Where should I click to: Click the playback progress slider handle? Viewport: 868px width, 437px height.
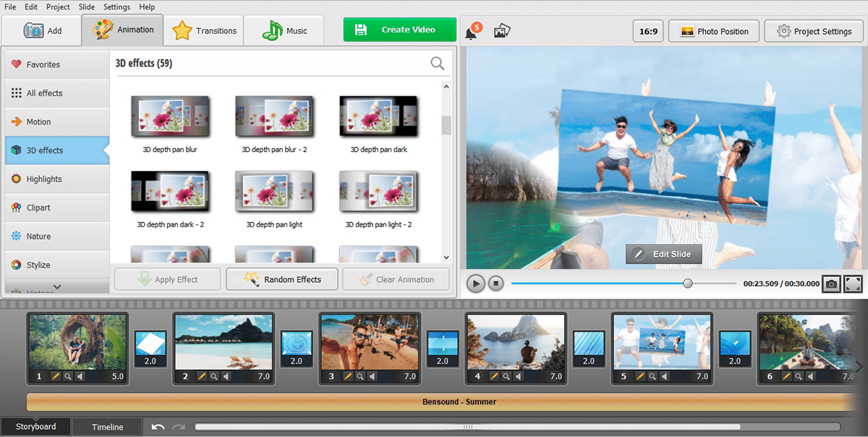click(688, 284)
